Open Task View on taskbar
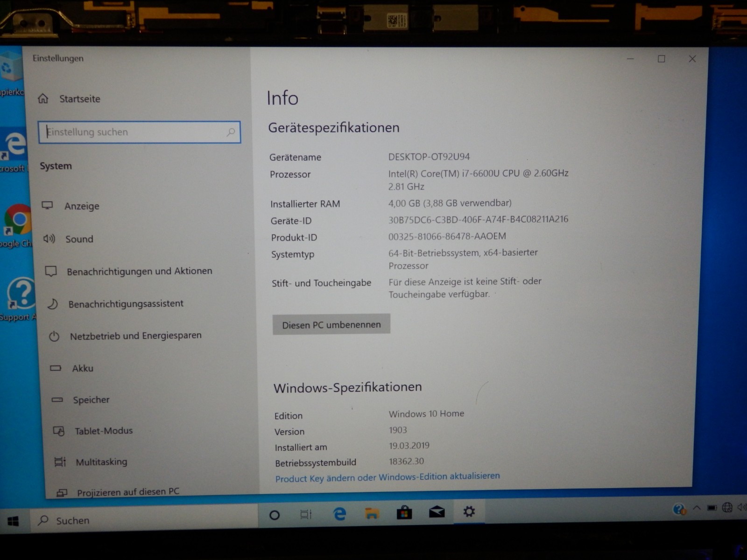 point(306,515)
